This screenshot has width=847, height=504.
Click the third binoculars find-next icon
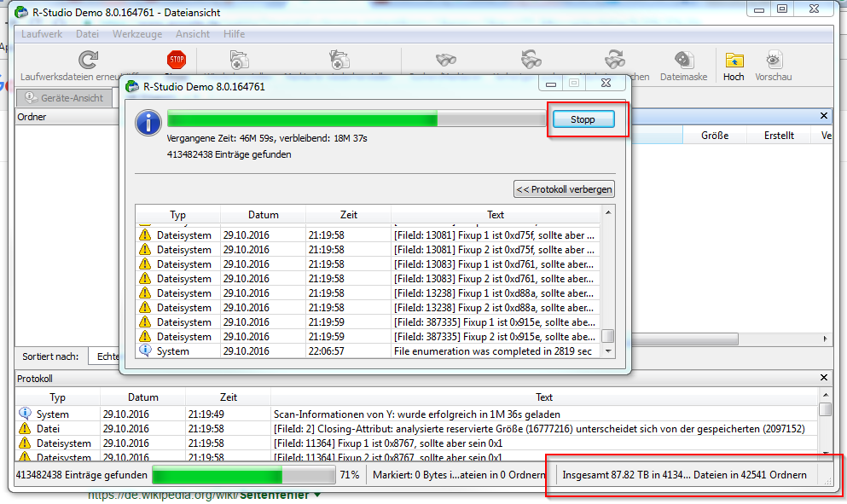[615, 60]
